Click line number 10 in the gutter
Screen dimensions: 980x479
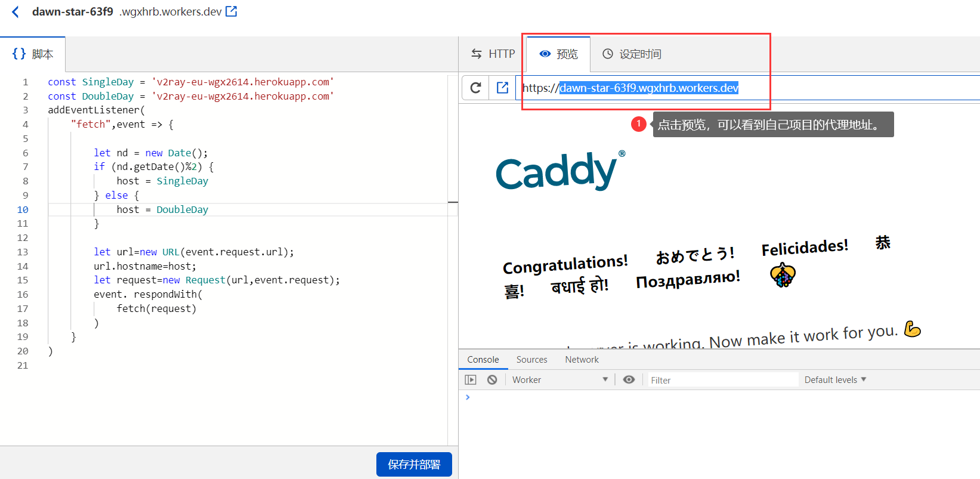tap(23, 209)
